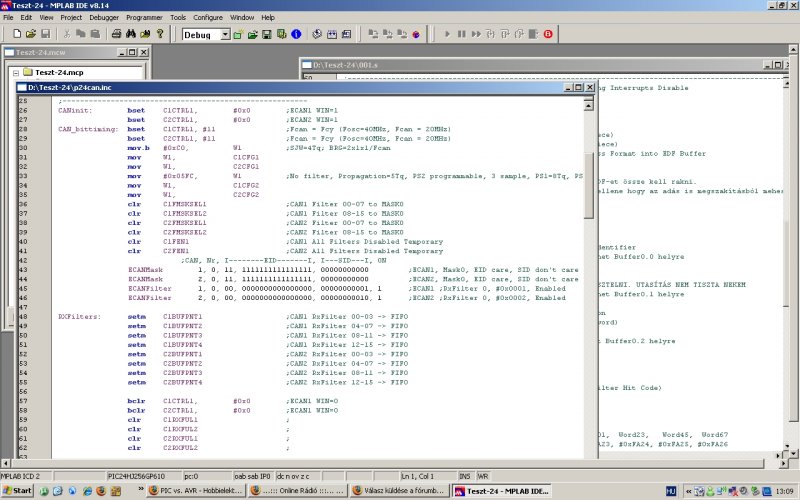Click the Copy toolbar icon
Image resolution: width=800 pixels, height=500 pixels.
81,34
